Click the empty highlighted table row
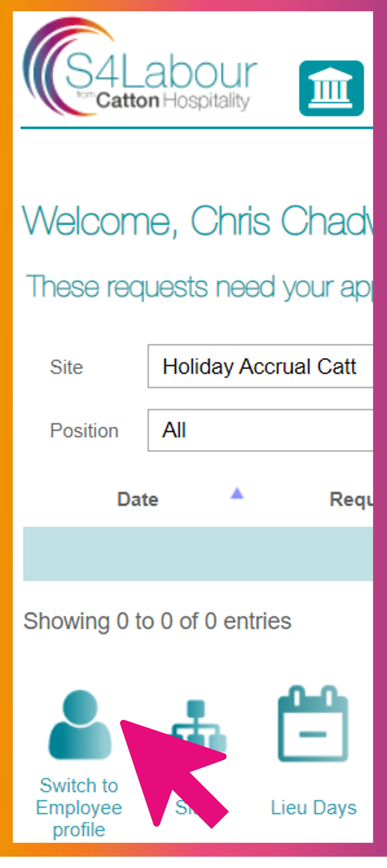The image size is (387, 868). click(198, 553)
